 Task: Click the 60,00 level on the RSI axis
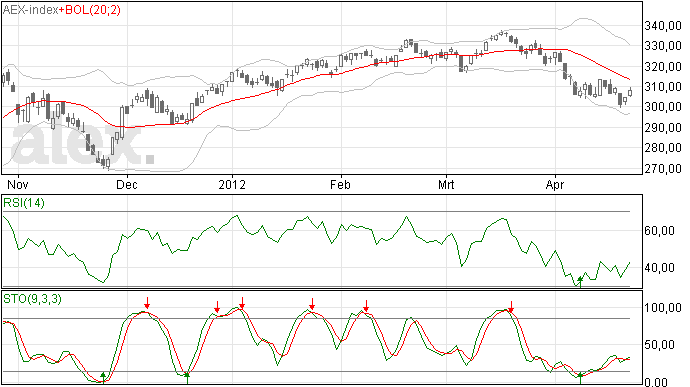click(x=659, y=231)
